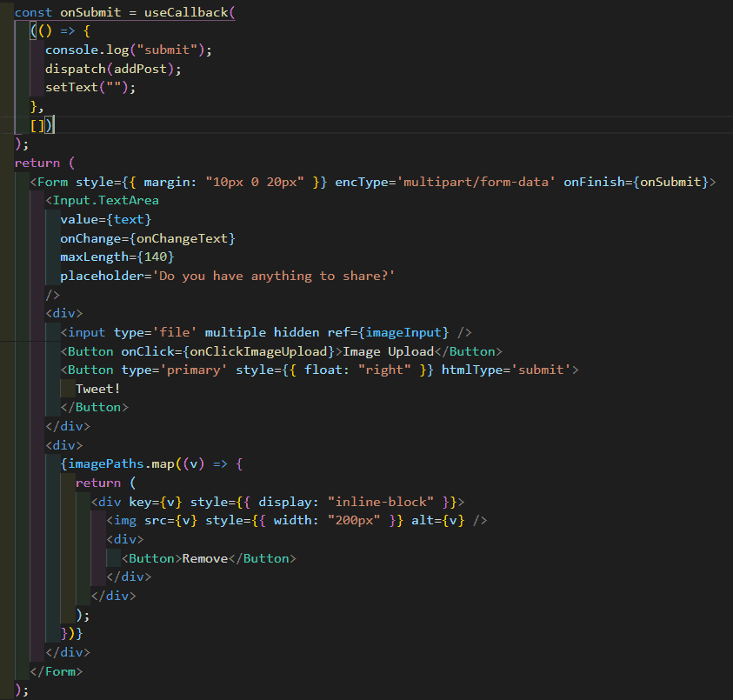Click the placeholder attribute name
This screenshot has width=733, height=700.
click(102, 276)
